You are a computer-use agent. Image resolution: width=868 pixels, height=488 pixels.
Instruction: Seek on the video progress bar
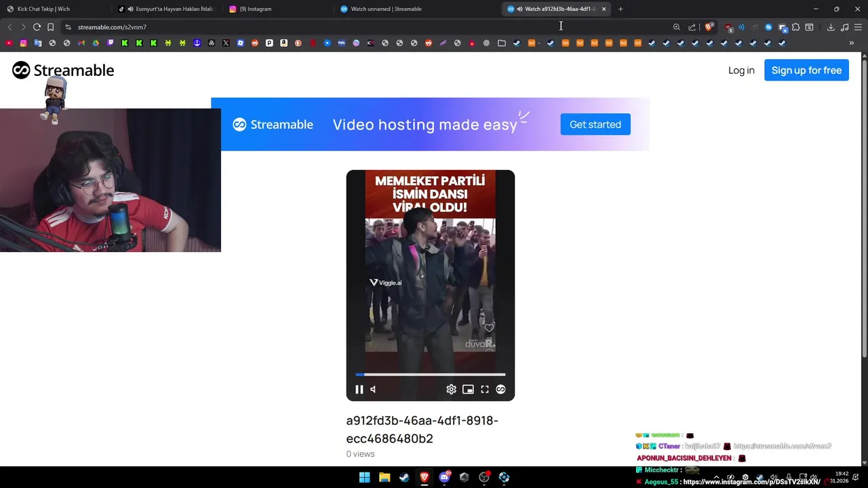point(430,374)
